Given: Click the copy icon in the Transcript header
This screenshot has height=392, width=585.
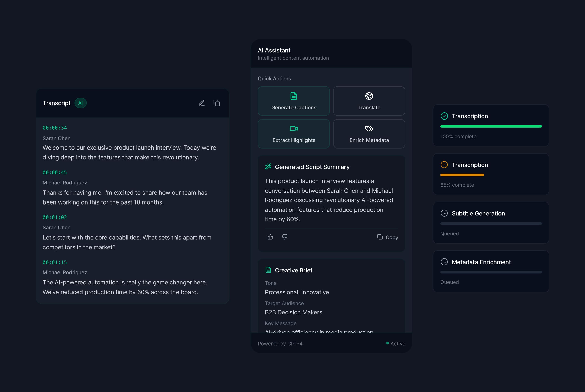Looking at the screenshot, I should pos(217,103).
